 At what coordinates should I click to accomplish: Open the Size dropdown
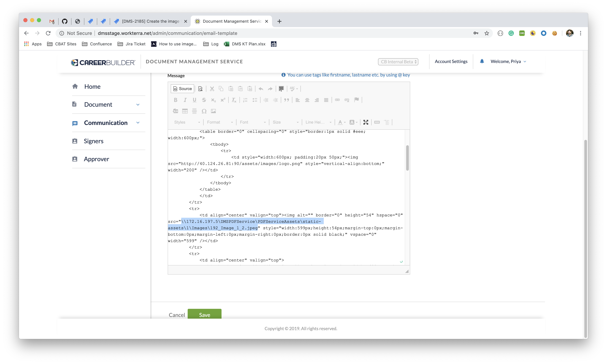click(286, 122)
